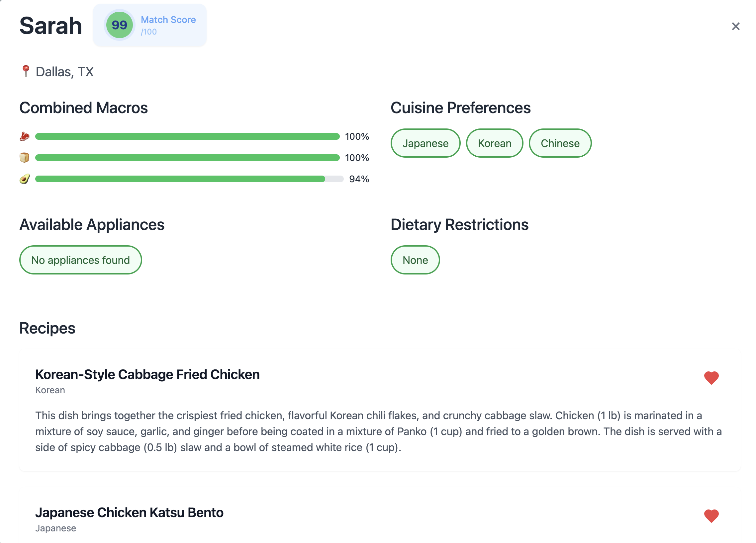Close the Sarah profile dialog
This screenshot has height=543, width=756.
tap(735, 26)
